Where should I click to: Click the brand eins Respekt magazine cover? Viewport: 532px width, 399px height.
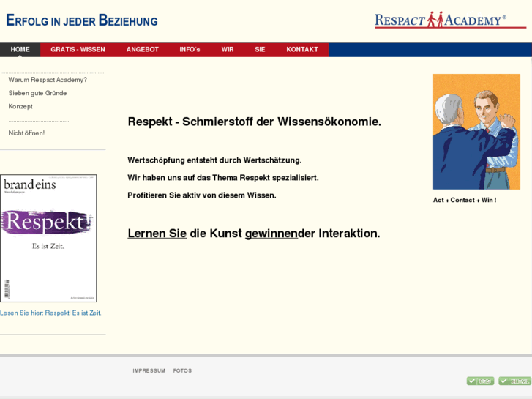[x=48, y=239]
